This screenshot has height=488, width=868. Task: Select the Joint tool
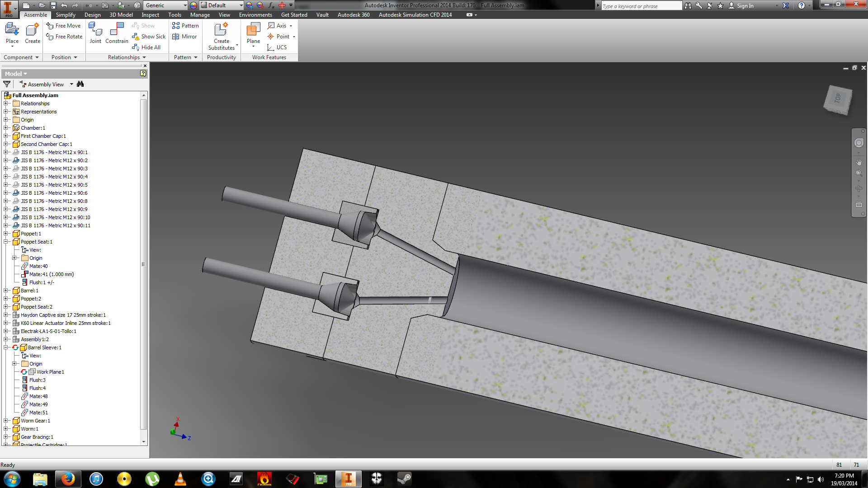point(95,33)
